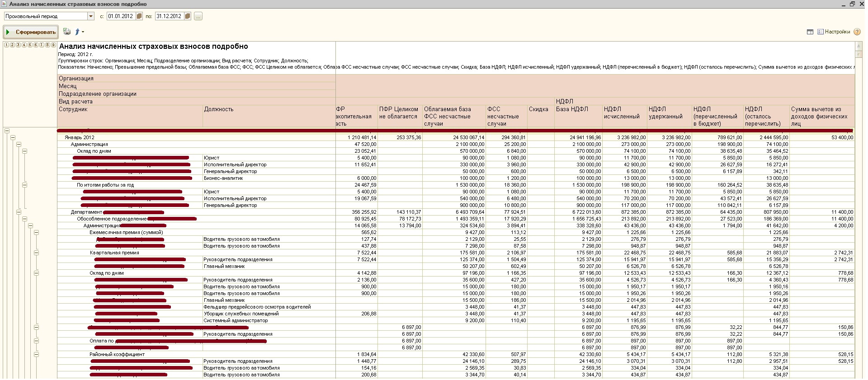Collapse the Квартальная премия group

point(36,253)
